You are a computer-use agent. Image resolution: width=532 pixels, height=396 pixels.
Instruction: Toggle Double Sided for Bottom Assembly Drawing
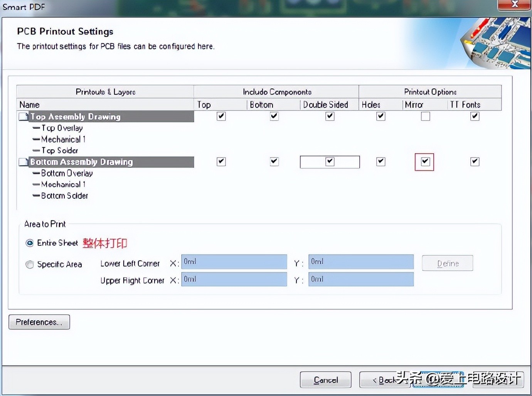point(330,161)
